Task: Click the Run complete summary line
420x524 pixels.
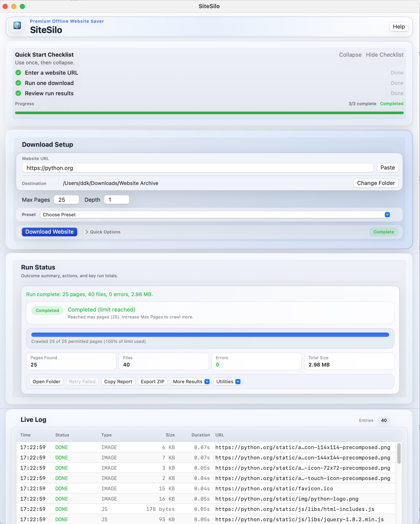Action: pyautogui.click(x=89, y=294)
